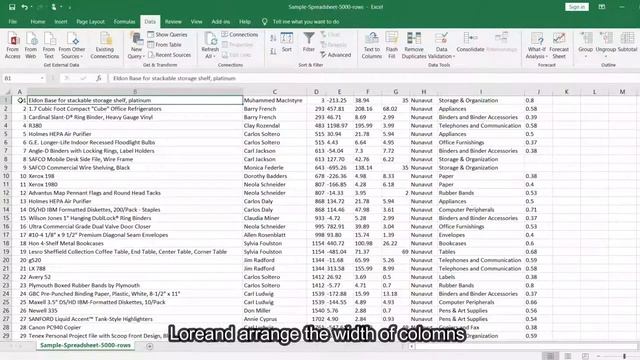Open From Access data import
This screenshot has width=640, height=360.
point(13,46)
